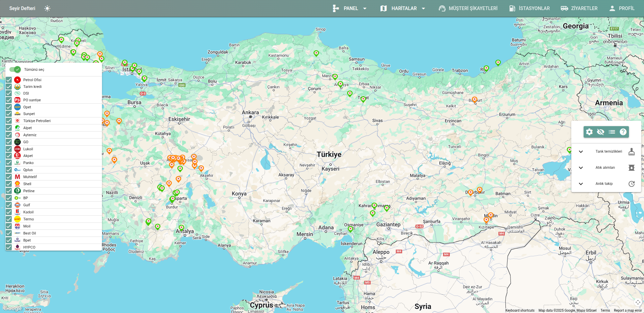Open the settings gear in the map tools panel
This screenshot has width=644, height=313.
point(589,132)
